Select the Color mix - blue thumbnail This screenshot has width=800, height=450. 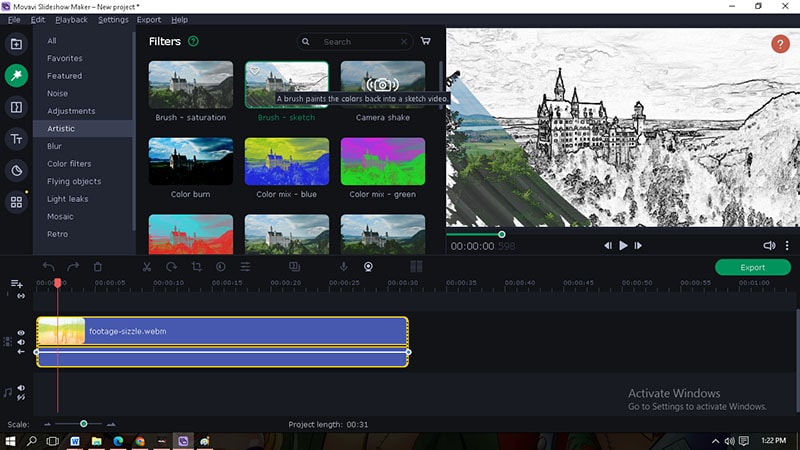pos(287,161)
